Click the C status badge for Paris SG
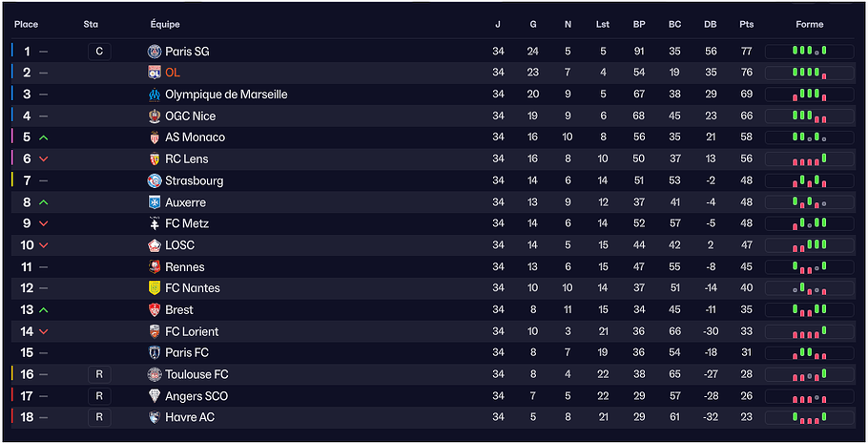 99,52
